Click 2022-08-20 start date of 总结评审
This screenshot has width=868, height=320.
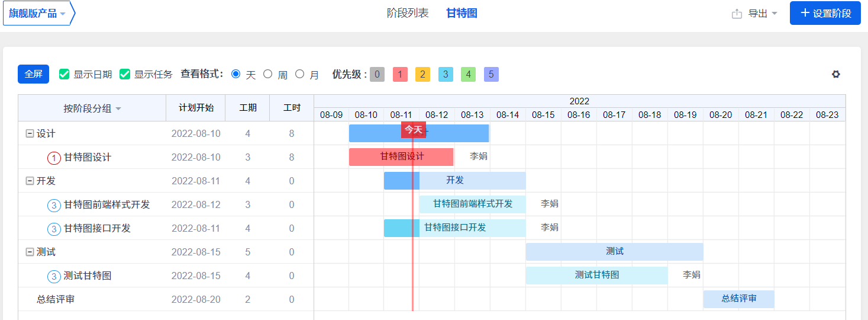coord(196,300)
